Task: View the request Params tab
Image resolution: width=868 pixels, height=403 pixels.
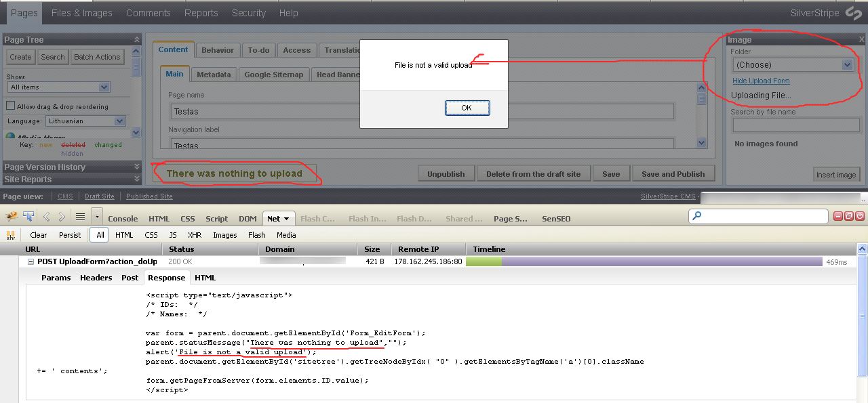Action: click(56, 278)
